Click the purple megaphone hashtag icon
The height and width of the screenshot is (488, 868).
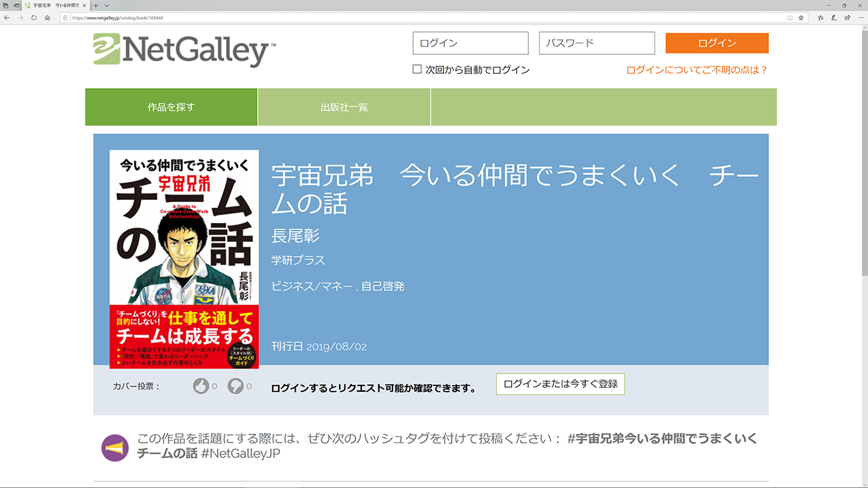point(115,448)
